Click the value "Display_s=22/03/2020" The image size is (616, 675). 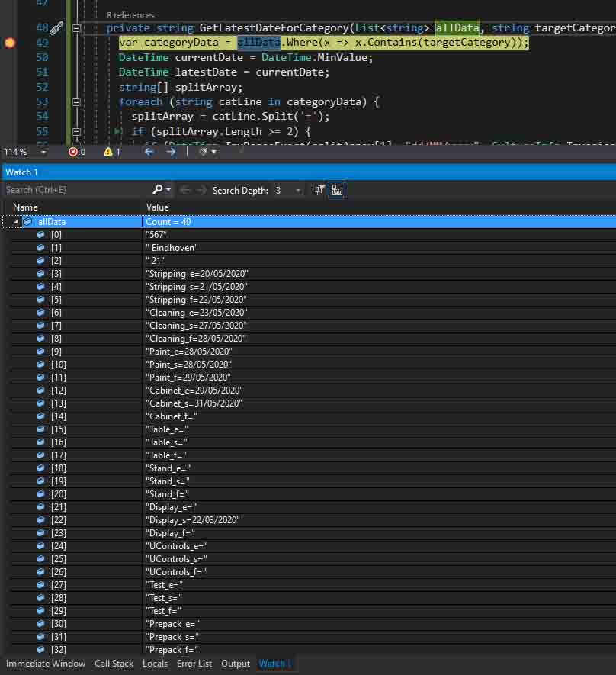point(193,520)
